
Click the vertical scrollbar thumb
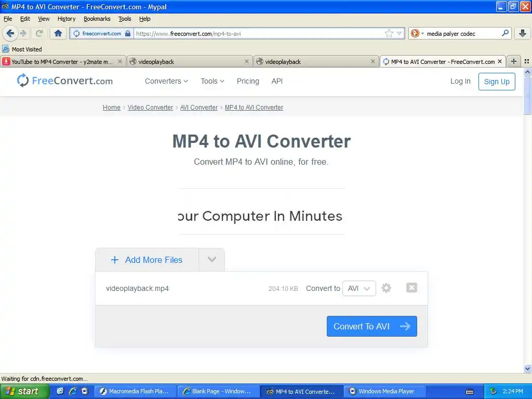527,96
